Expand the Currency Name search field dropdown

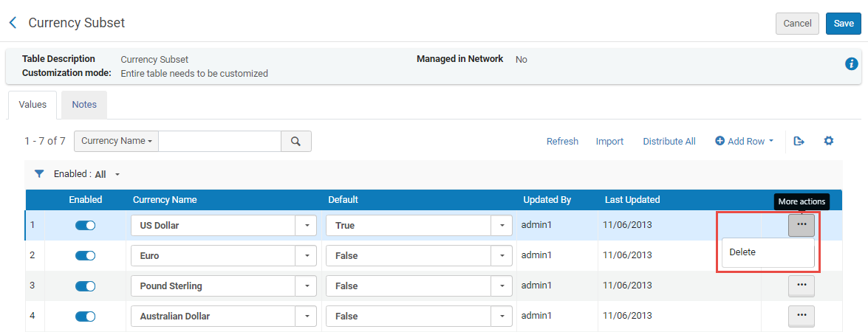(x=117, y=142)
